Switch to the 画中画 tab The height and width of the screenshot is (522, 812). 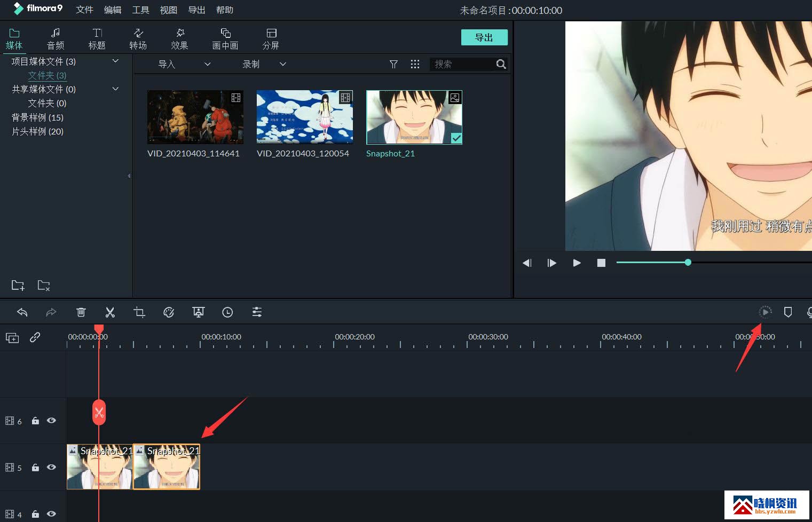(225, 39)
